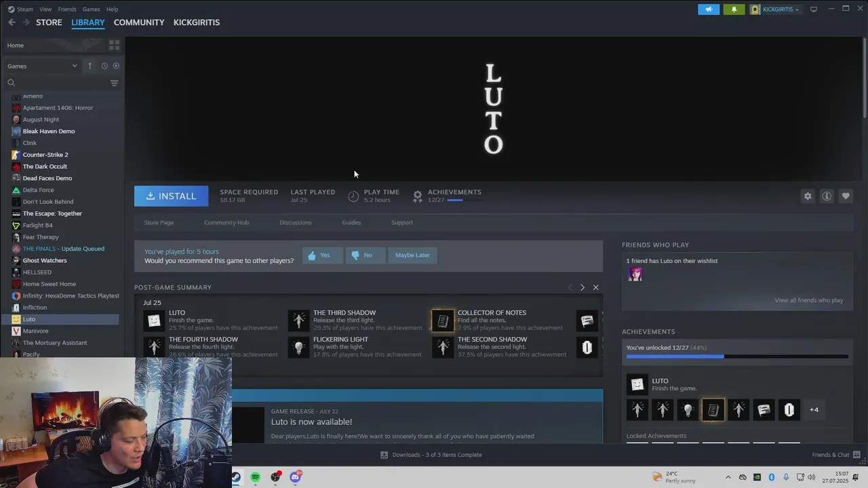This screenshot has width=868, height=488.
Task: Open the notifications bell
Action: point(734,9)
